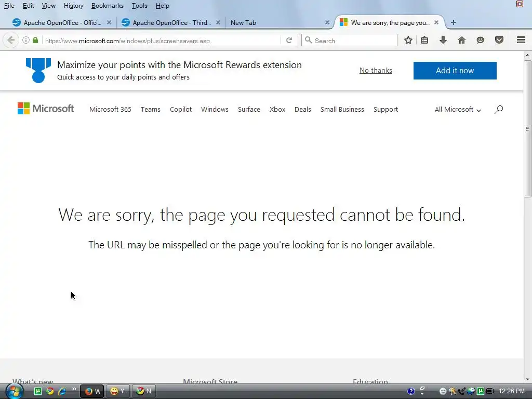Launch Internet Explorer from the quick launch bar
Image resolution: width=532 pixels, height=399 pixels.
(62, 391)
